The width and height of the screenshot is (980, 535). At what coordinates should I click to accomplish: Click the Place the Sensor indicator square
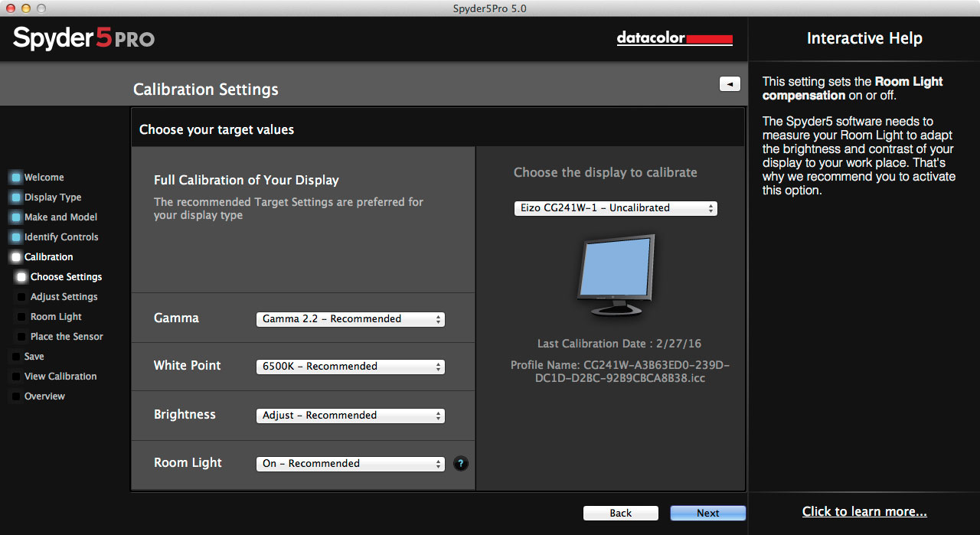tap(22, 337)
